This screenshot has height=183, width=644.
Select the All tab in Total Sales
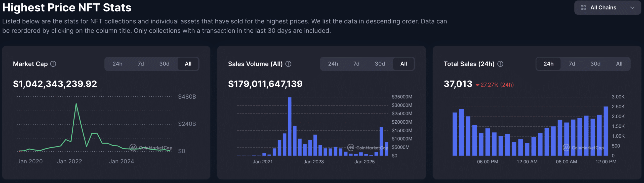619,64
